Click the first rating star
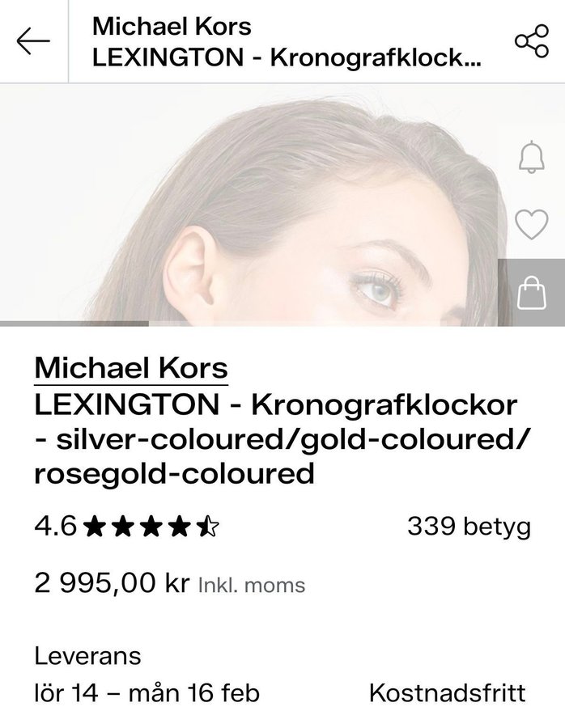 [94, 527]
